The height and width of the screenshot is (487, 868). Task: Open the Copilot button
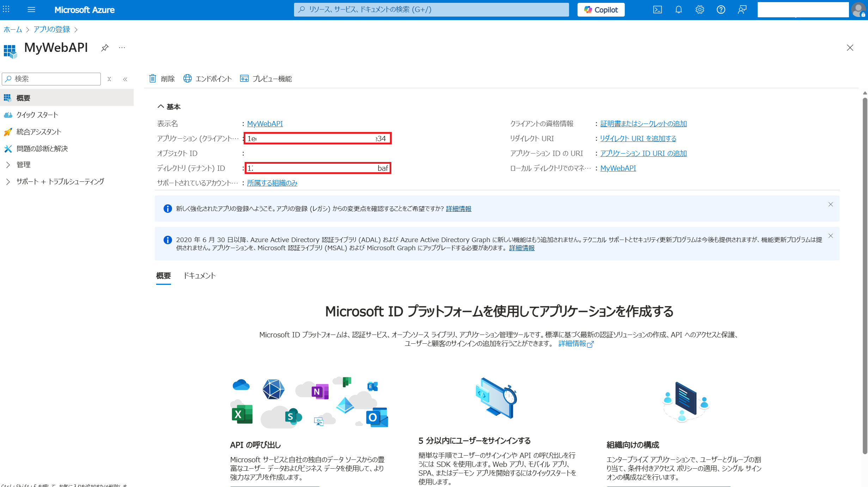[601, 10]
